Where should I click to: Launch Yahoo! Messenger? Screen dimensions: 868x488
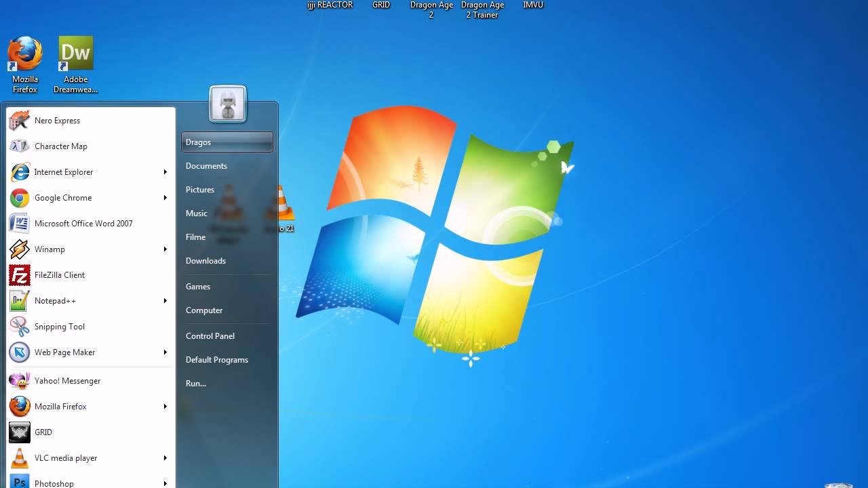(x=90, y=381)
